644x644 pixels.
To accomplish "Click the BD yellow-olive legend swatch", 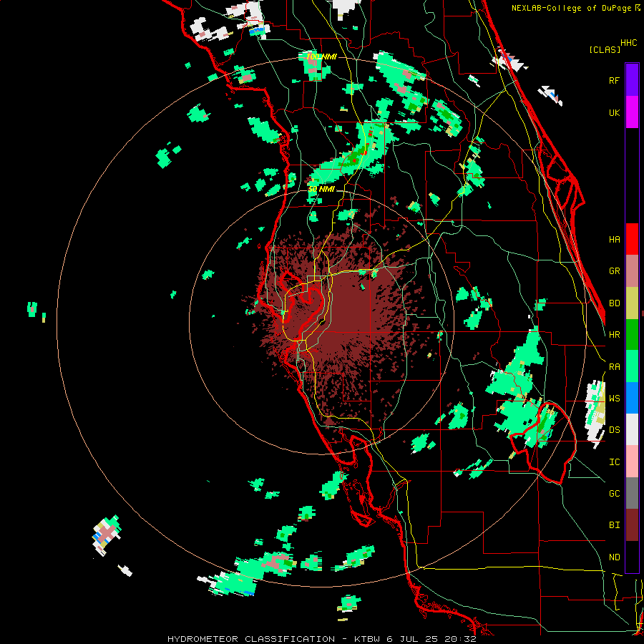I will (x=632, y=303).
